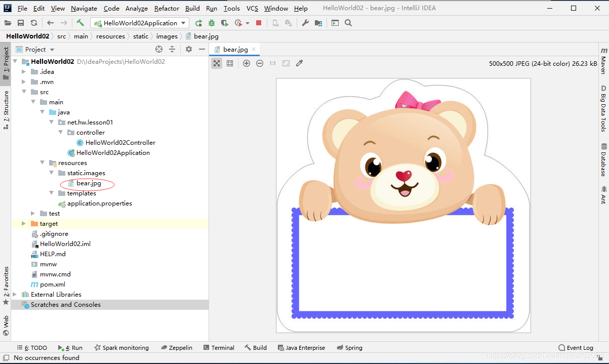Click locate file crosshair icon in Project panel
Screen dimensions: 609x364
[x=159, y=49]
